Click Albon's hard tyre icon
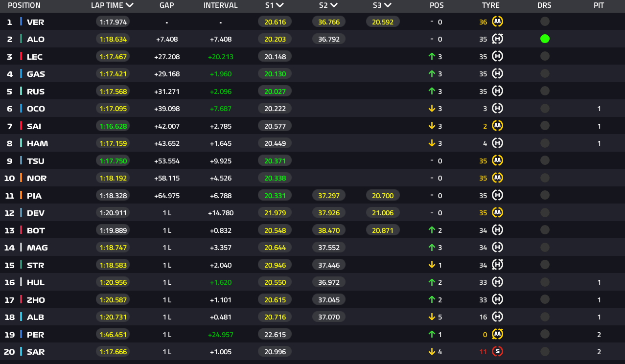The width and height of the screenshot is (625, 364). pos(497,317)
